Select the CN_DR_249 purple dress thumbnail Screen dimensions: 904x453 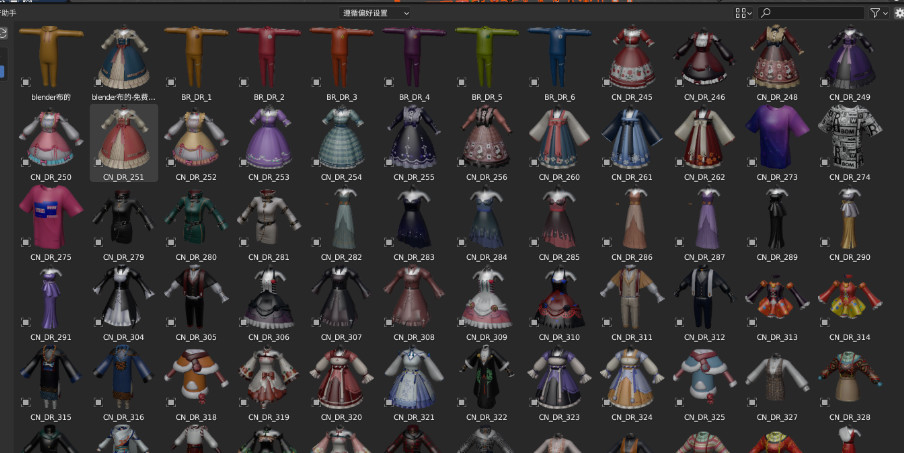850,57
